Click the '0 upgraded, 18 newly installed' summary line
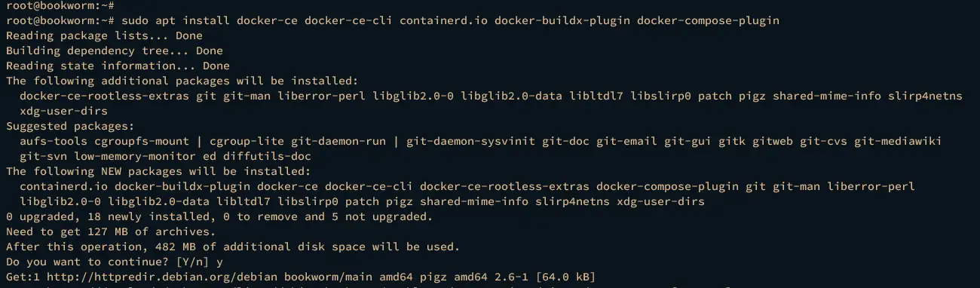The width and height of the screenshot is (980, 288). (219, 216)
